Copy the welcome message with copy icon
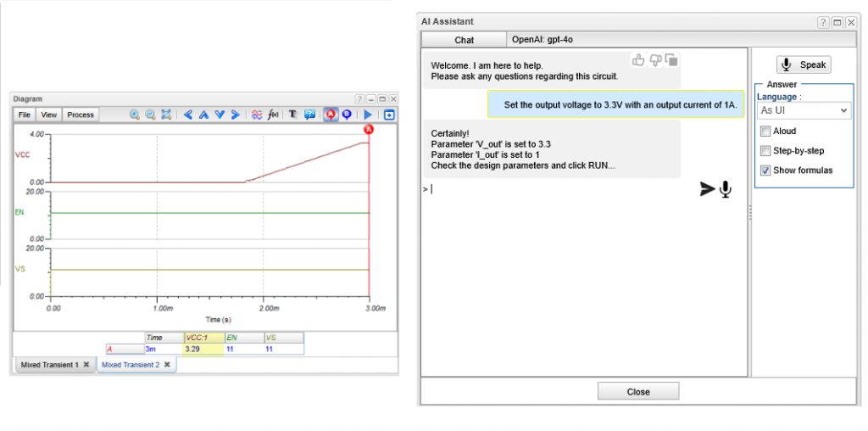Viewport: 868px width, 431px height. pos(671,60)
